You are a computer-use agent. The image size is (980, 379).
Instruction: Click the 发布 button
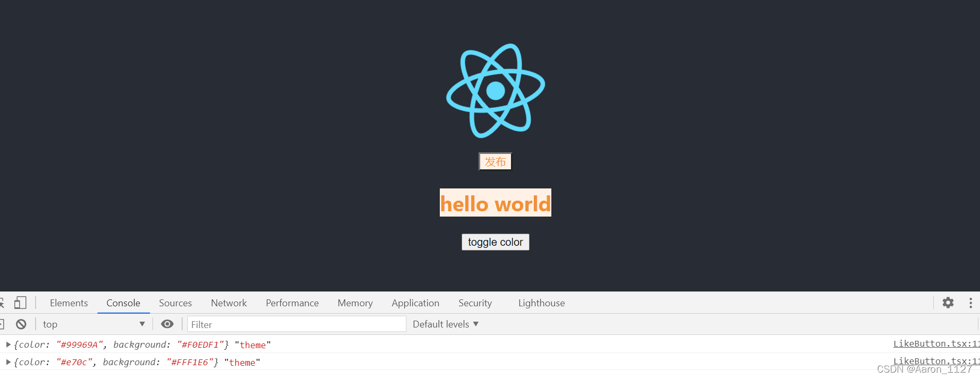click(x=496, y=161)
